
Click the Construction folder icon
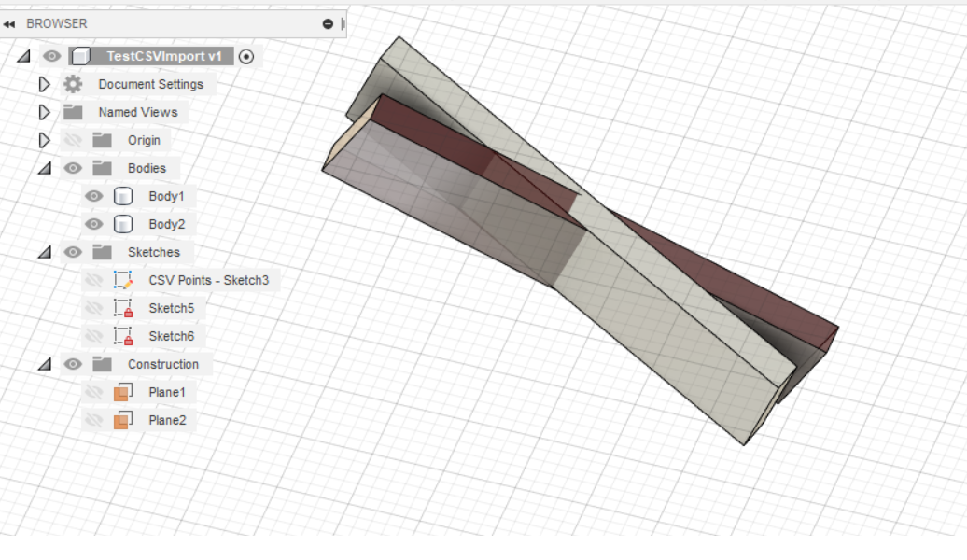[x=102, y=364]
